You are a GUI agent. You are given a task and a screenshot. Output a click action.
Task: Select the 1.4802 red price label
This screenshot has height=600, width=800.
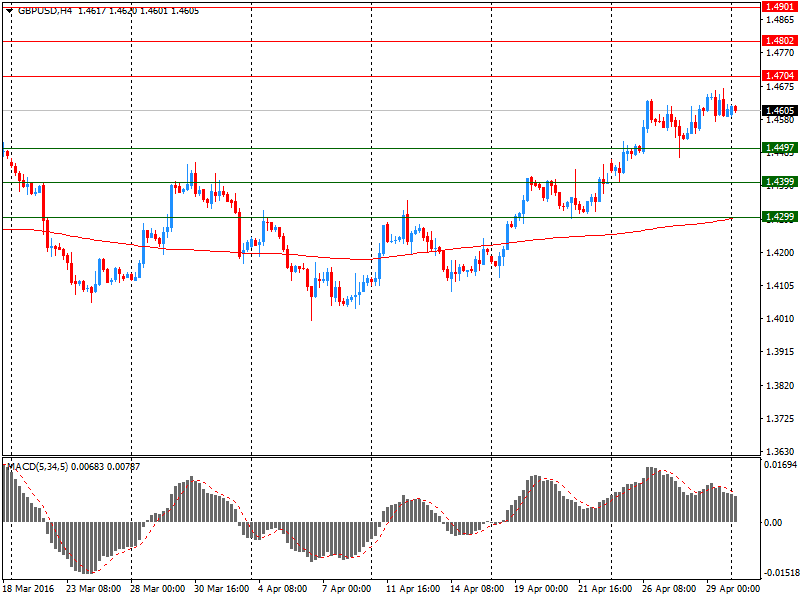pyautogui.click(x=780, y=41)
